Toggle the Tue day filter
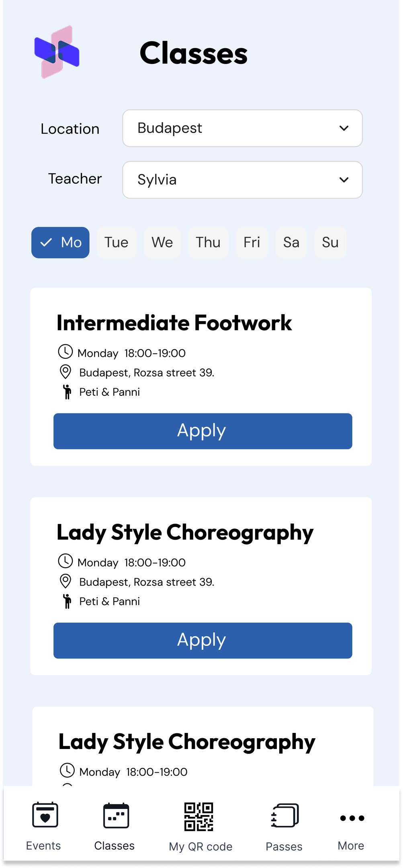 [x=117, y=243]
